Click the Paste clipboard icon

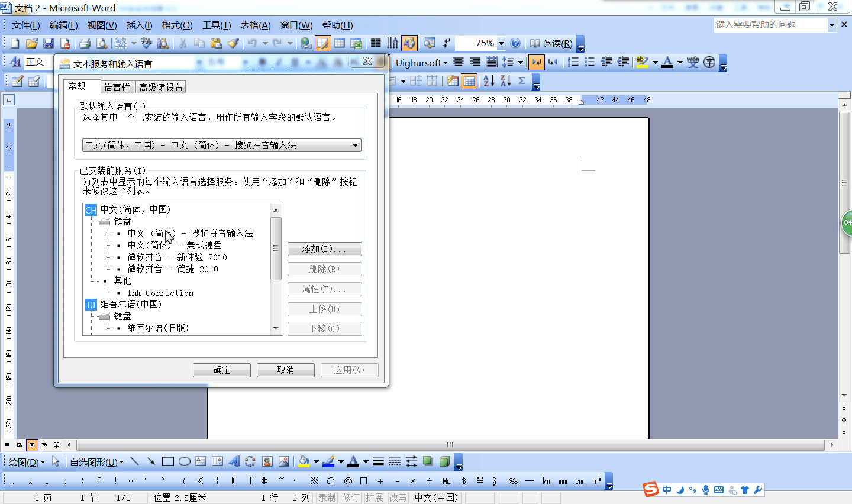tap(216, 43)
